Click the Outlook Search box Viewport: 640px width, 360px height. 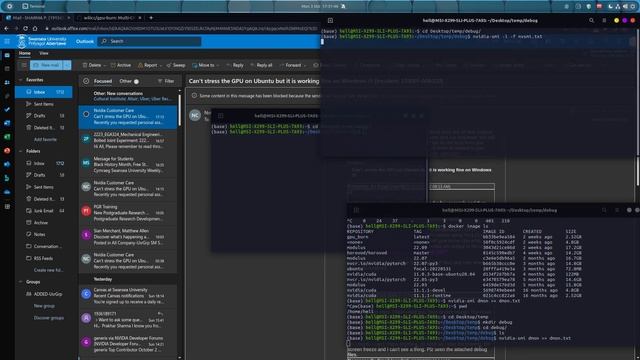149,41
